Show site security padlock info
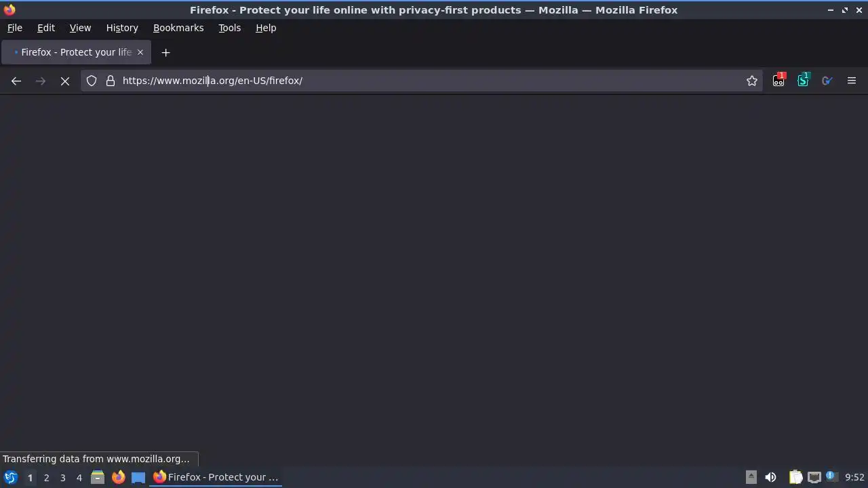The image size is (868, 488). [x=111, y=81]
